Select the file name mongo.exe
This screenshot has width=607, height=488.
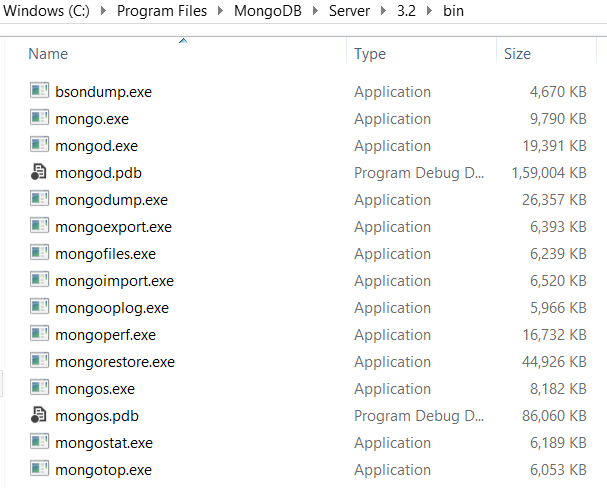92,119
